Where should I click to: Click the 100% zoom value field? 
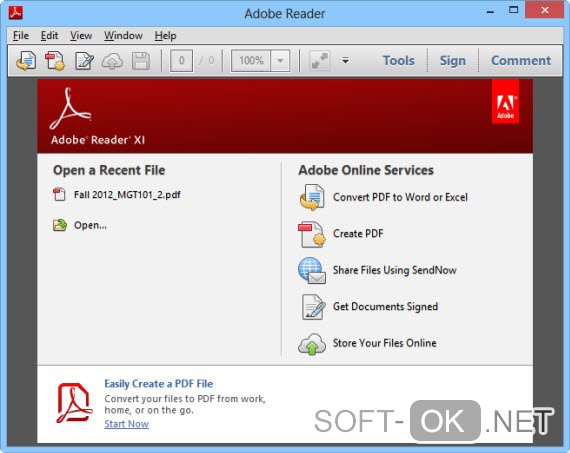click(x=251, y=61)
